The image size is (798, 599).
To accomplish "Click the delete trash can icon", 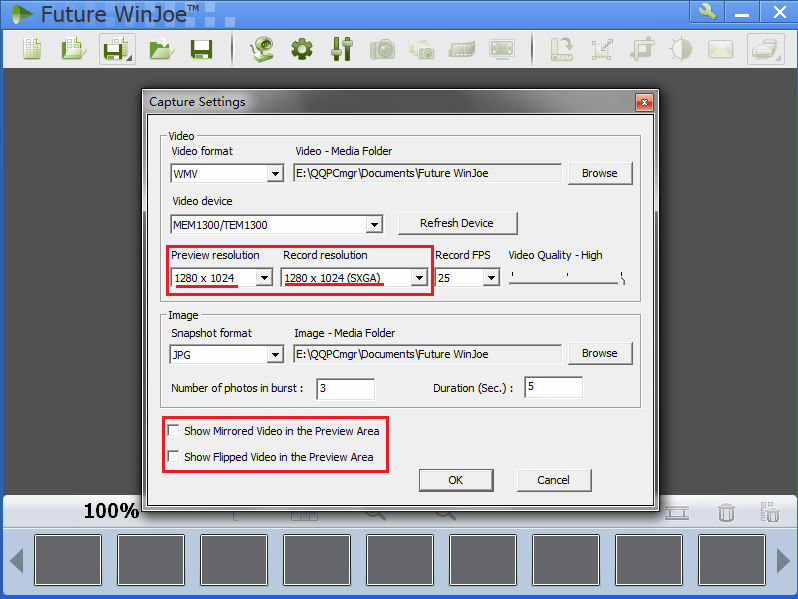I will coord(726,512).
